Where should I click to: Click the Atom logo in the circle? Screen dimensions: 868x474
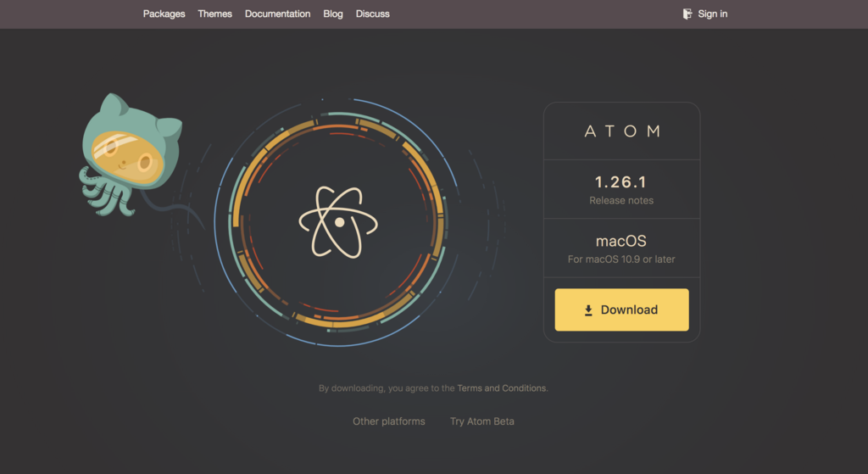point(338,222)
